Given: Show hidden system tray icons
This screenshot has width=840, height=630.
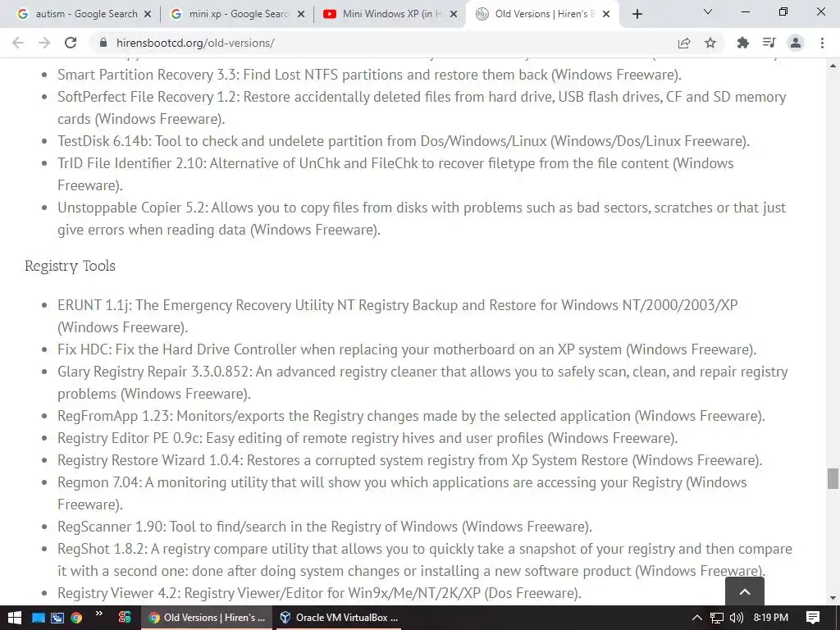Looking at the screenshot, I should point(697,618).
